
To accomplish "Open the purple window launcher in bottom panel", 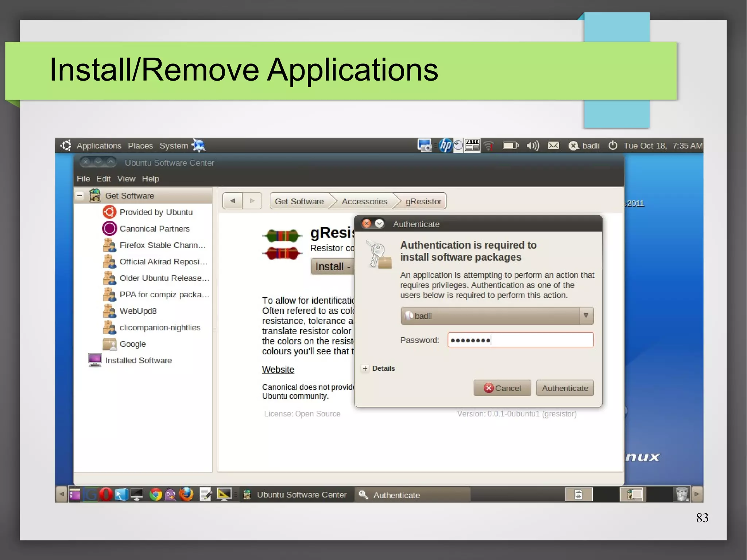I will click(75, 495).
